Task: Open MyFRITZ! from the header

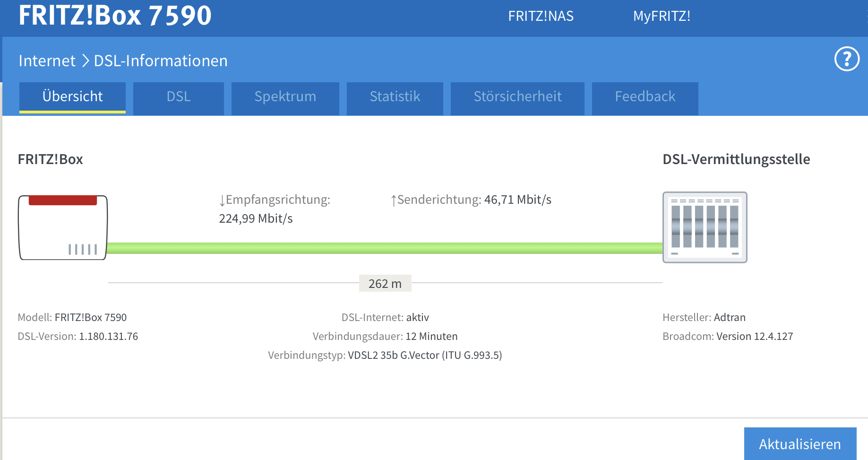Action: coord(662,16)
